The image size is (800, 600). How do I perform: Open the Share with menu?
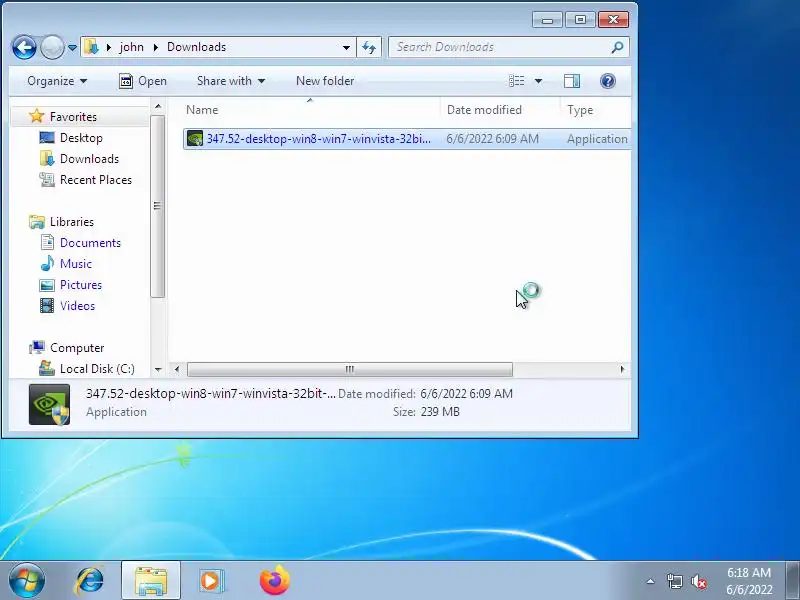click(231, 81)
